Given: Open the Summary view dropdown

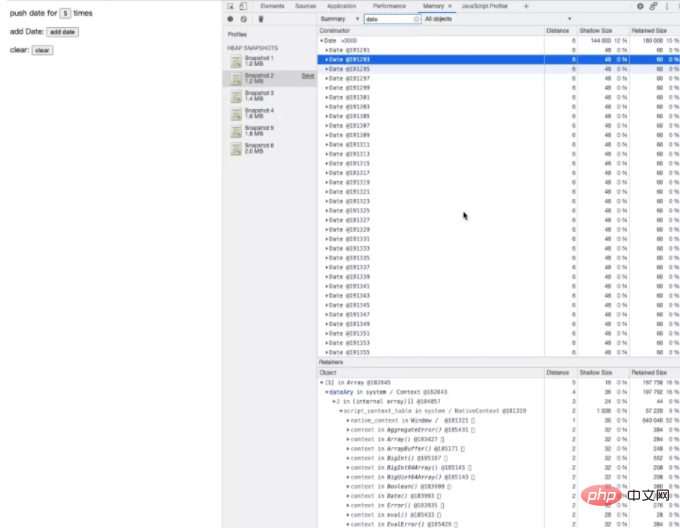Looking at the screenshot, I should [339, 19].
